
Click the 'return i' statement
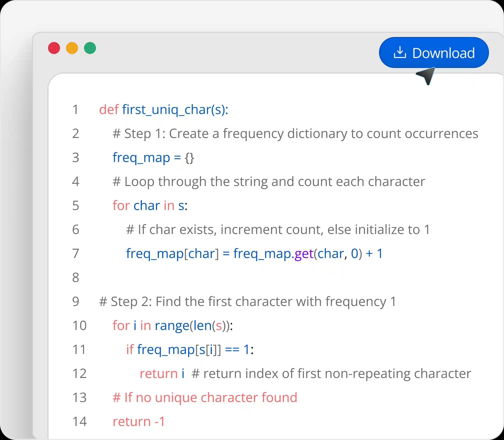[162, 373]
